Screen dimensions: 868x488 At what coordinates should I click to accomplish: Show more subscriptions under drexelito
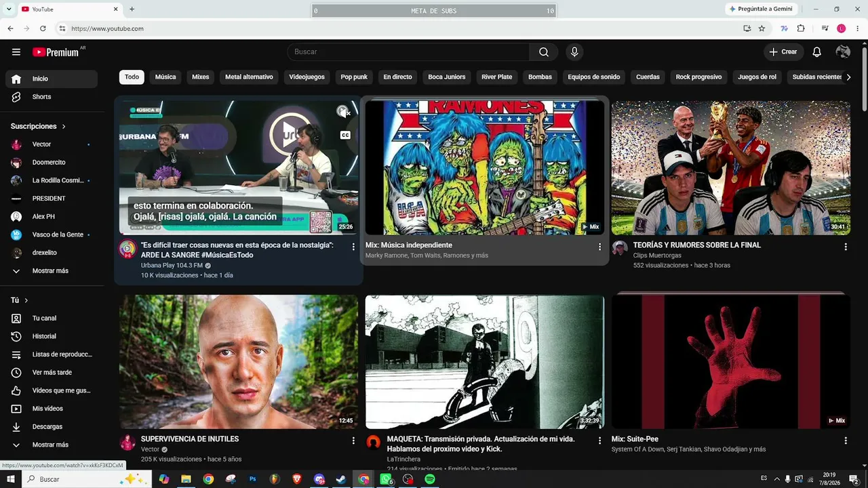tap(50, 271)
